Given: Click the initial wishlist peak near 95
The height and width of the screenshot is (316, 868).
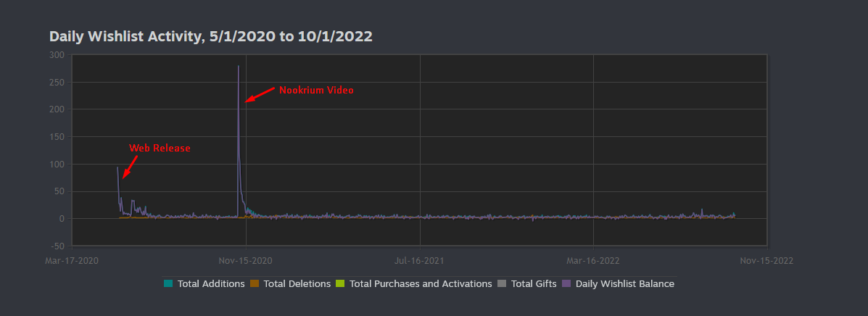Looking at the screenshot, I should coord(117,167).
